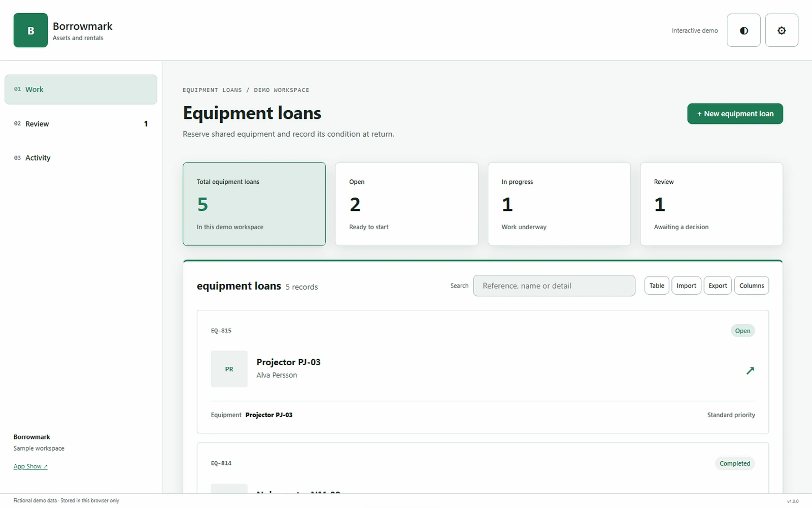Open the Columns options

click(x=752, y=285)
